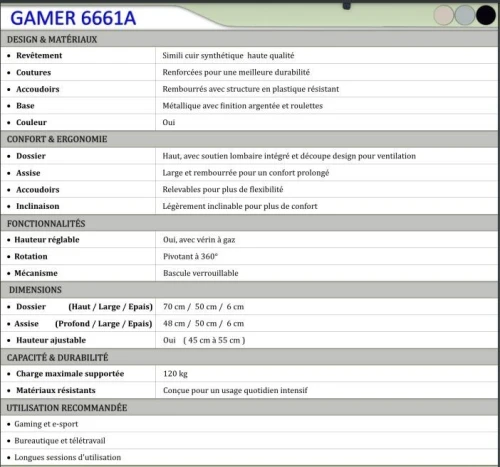Click the 'Oui' value for Couleur

click(x=169, y=122)
